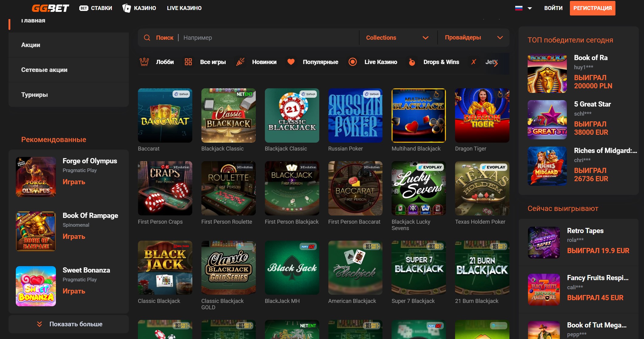
Task: Open the American Blackjack thumbnail
Action: point(355,268)
